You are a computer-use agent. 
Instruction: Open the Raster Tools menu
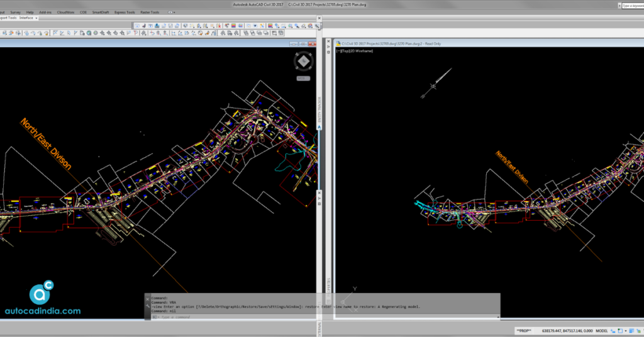click(150, 13)
